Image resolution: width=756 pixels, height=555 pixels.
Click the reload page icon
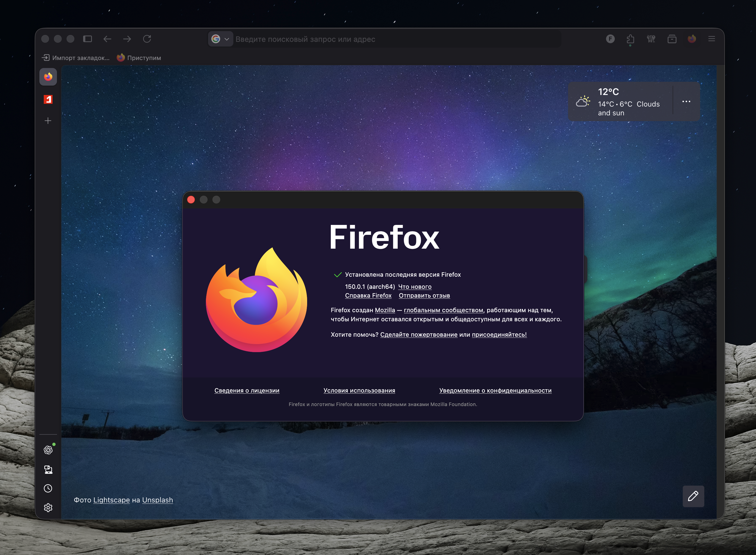click(x=147, y=39)
